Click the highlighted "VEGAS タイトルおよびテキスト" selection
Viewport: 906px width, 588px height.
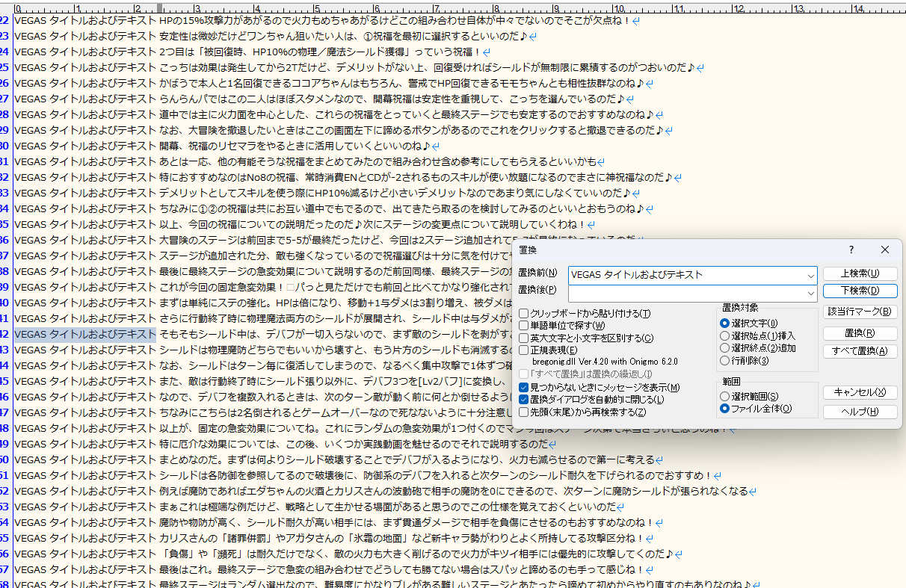[x=85, y=334]
